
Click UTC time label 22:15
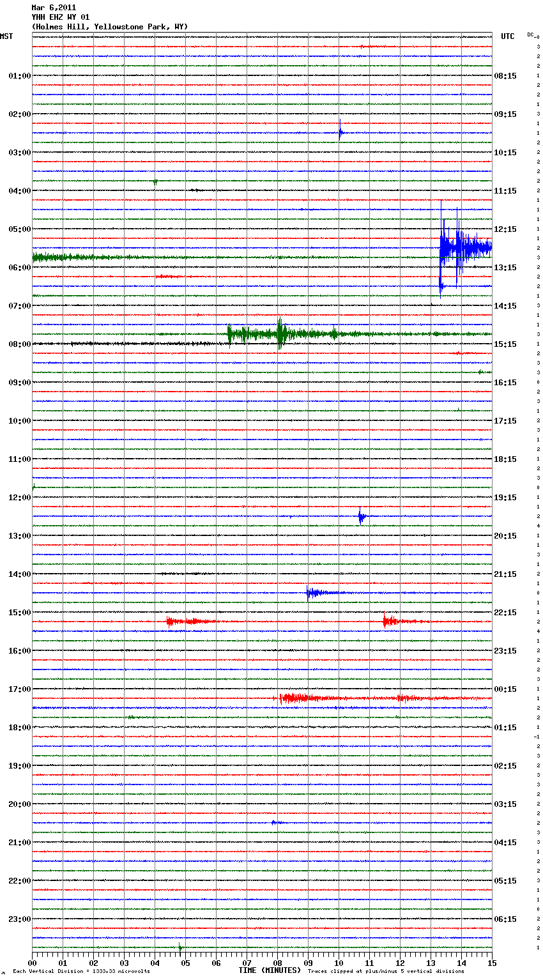tap(505, 613)
